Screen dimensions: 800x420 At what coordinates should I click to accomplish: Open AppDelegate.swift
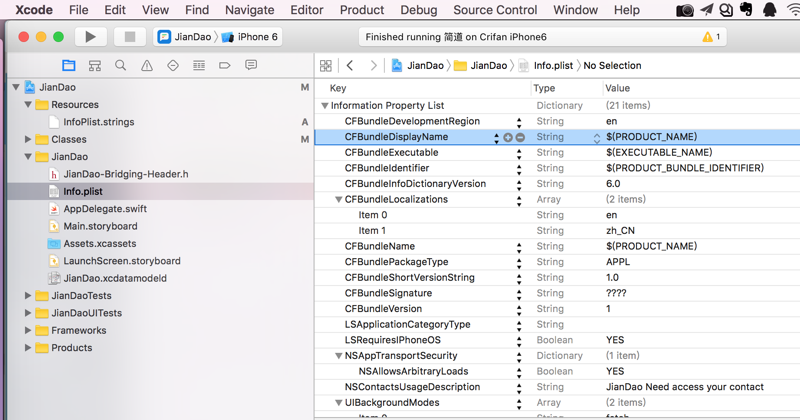coord(105,209)
